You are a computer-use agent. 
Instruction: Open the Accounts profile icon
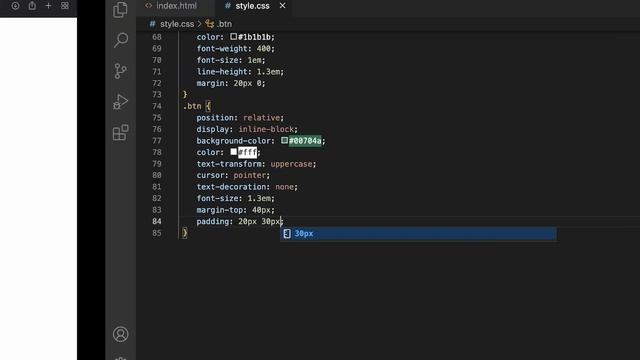pyautogui.click(x=120, y=334)
